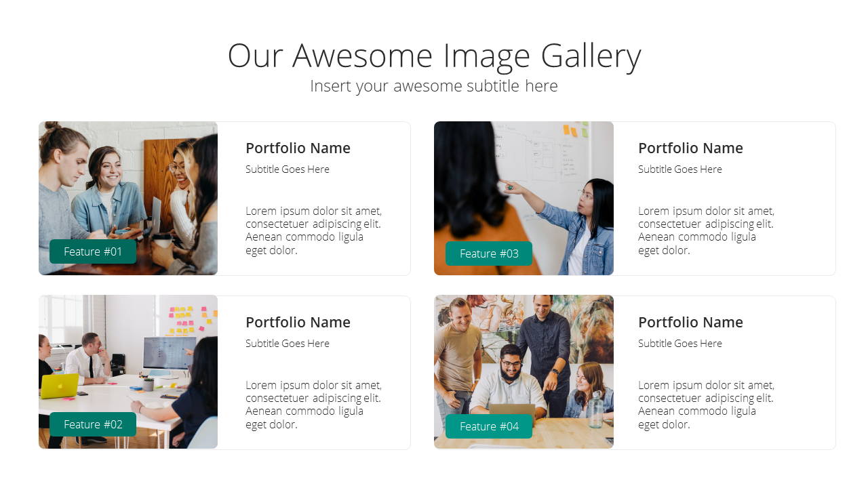
Task: Click Portfolio Name heading beside Feature #01
Action: tap(298, 148)
